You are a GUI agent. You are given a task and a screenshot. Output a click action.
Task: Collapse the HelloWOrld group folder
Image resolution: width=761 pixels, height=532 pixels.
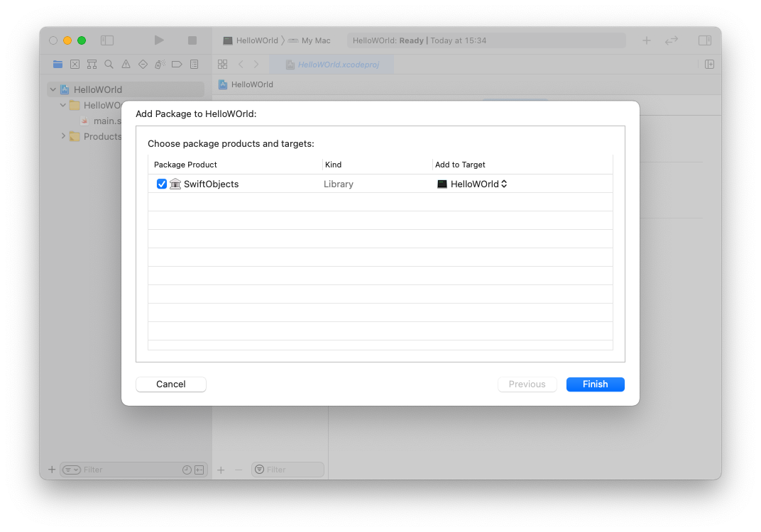[62, 105]
